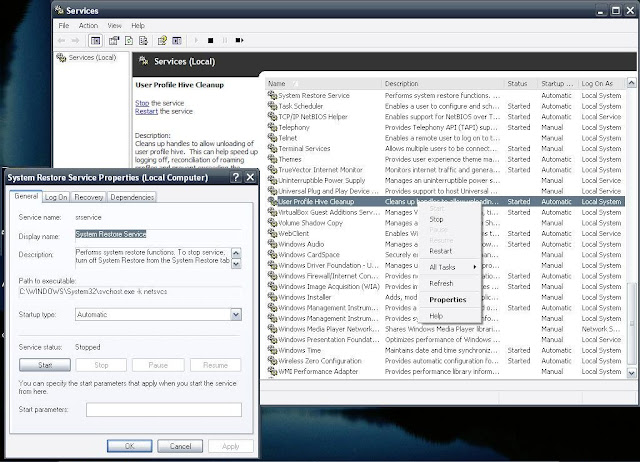Image resolution: width=640 pixels, height=462 pixels.
Task: Click the question mark help icon in Properties title bar
Action: point(234,177)
